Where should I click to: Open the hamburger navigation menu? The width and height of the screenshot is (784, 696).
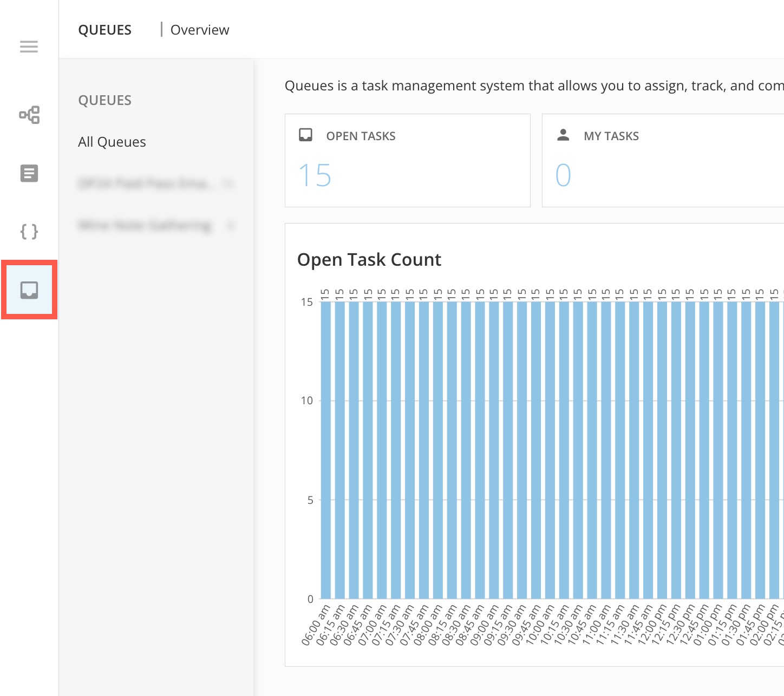coord(29,47)
